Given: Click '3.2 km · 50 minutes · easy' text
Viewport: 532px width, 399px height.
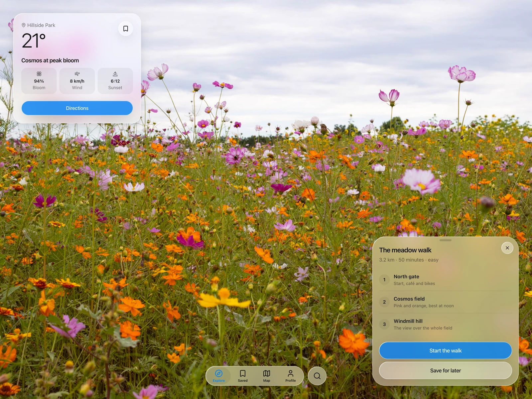Looking at the screenshot, I should pyautogui.click(x=409, y=260).
